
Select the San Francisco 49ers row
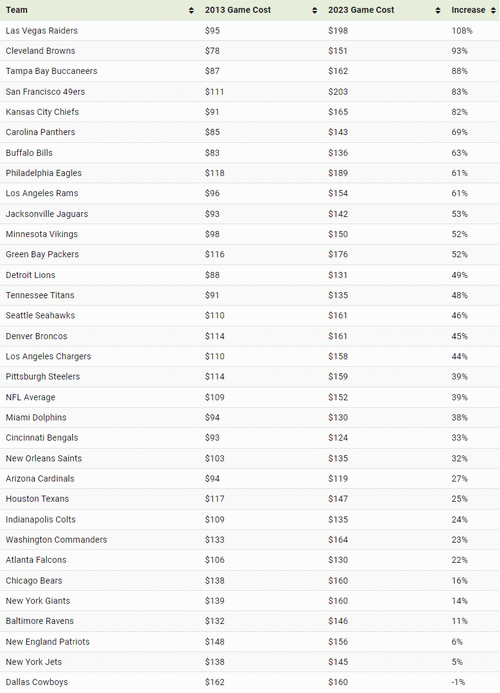point(250,91)
